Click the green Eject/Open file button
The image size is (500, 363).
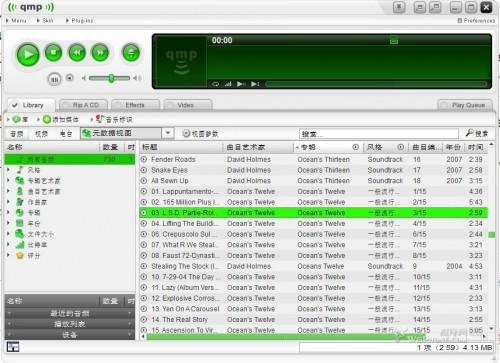pos(131,53)
